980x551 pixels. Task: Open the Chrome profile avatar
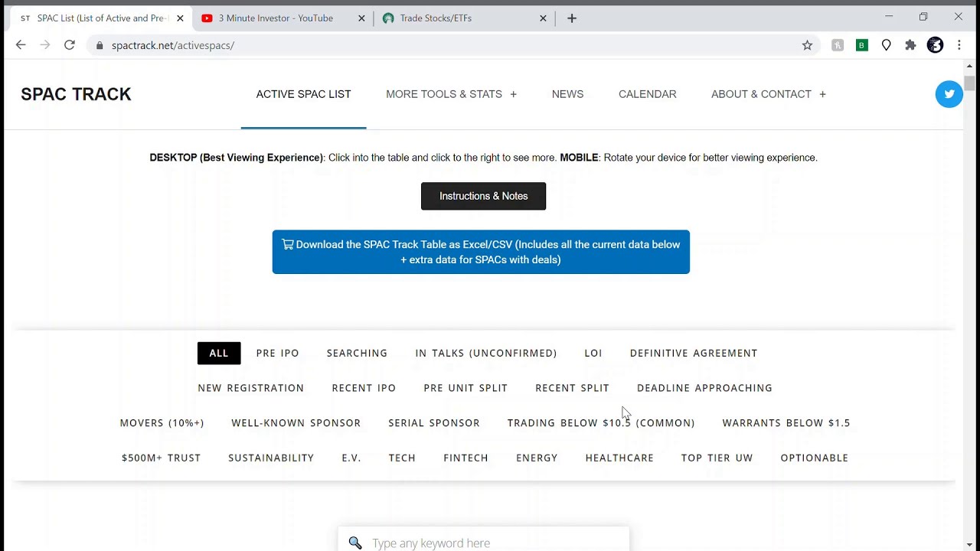coord(935,45)
